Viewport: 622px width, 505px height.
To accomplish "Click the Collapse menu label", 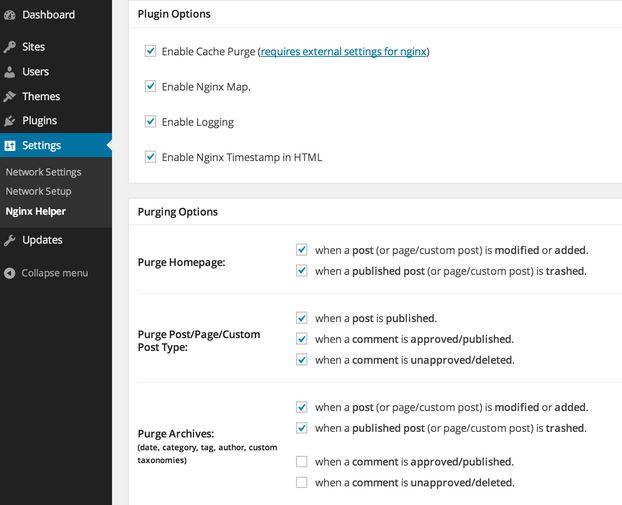I will pyautogui.click(x=55, y=273).
